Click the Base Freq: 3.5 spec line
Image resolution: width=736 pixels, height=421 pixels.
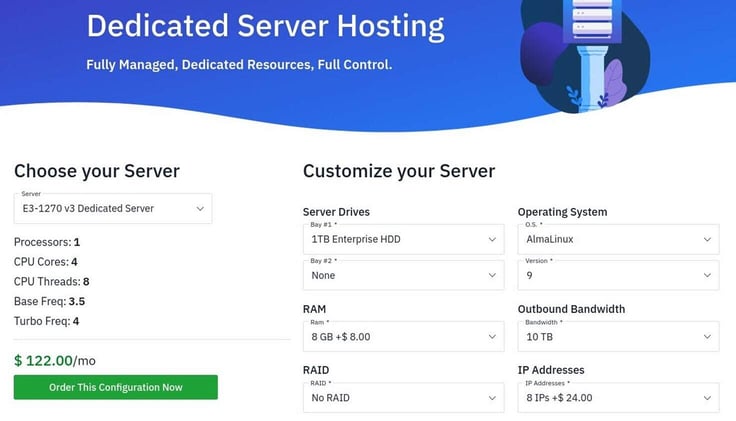pos(49,301)
